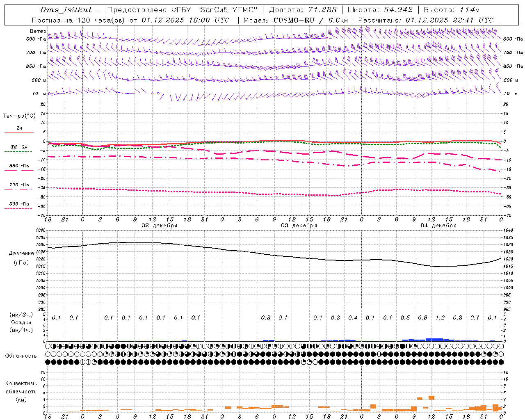Click the 'Тем-ра(°C)' temperature panel label
The width and height of the screenshot is (525, 420).
point(19,116)
